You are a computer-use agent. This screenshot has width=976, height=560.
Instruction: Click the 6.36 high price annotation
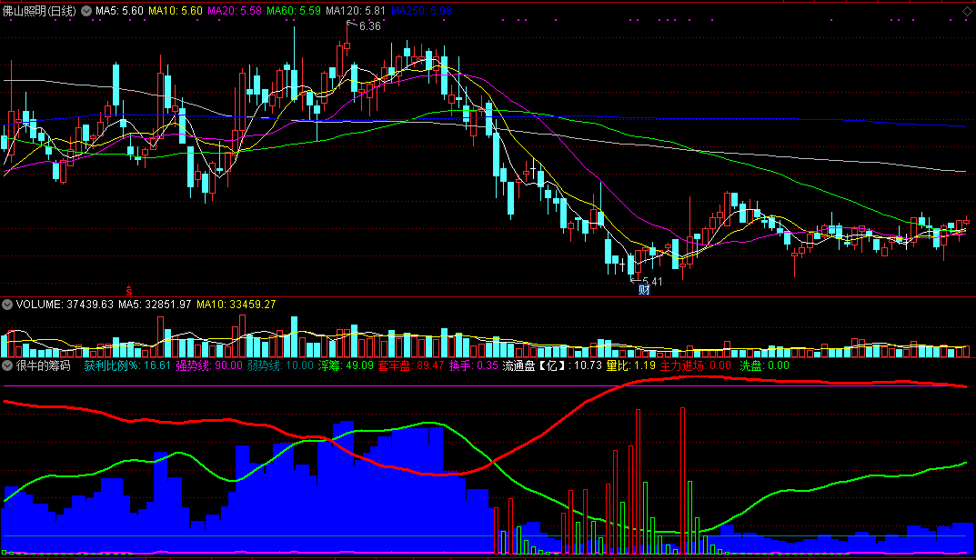[369, 26]
